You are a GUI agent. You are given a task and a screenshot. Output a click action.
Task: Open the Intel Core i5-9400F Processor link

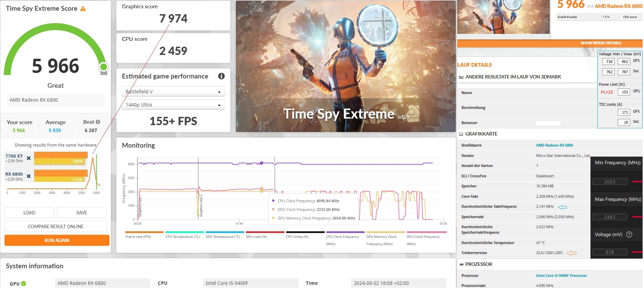coord(561,276)
